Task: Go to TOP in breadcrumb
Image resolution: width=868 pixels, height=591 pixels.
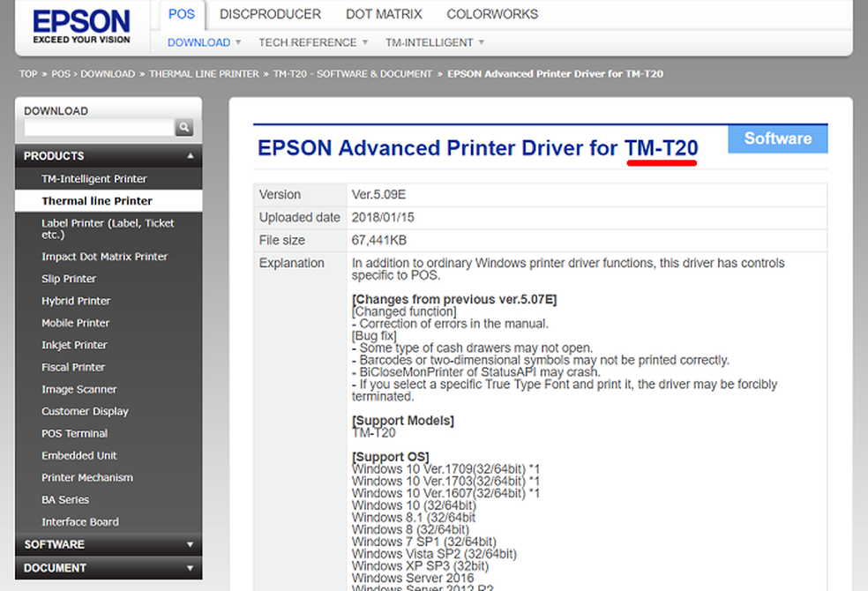Action: pos(28,73)
